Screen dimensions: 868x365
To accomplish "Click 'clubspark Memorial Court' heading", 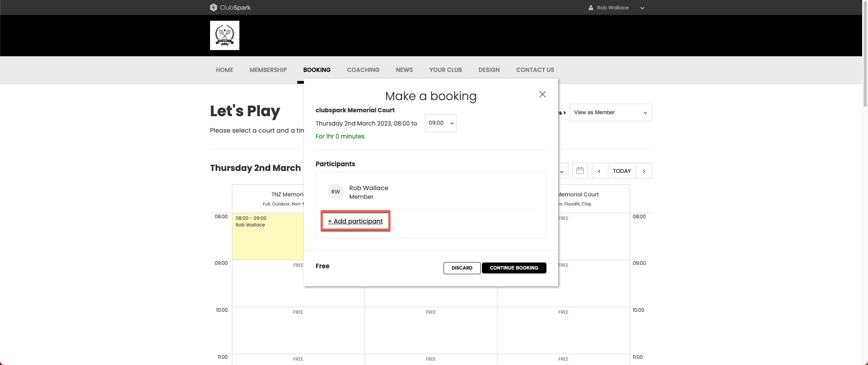I will point(355,110).
